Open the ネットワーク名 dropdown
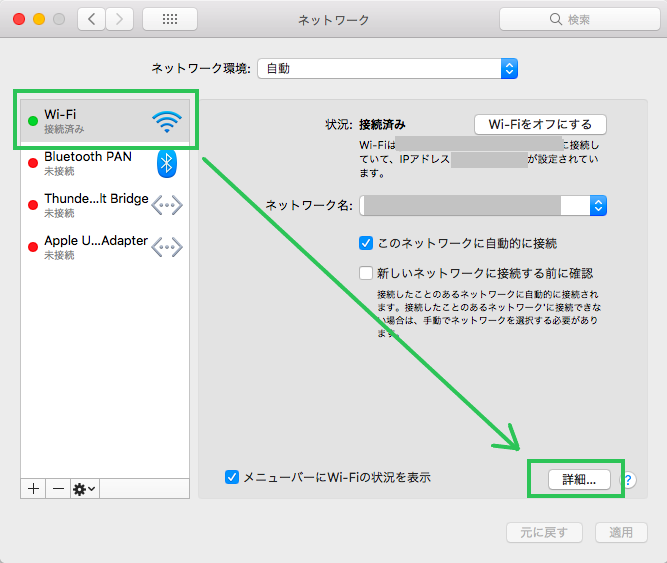 pos(483,206)
